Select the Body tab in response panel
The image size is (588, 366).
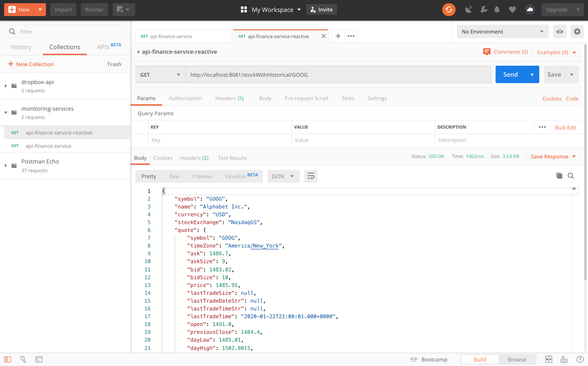pos(140,157)
